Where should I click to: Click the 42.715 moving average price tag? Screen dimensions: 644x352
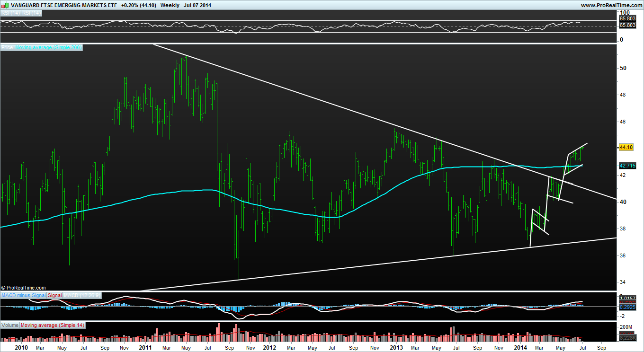point(627,166)
